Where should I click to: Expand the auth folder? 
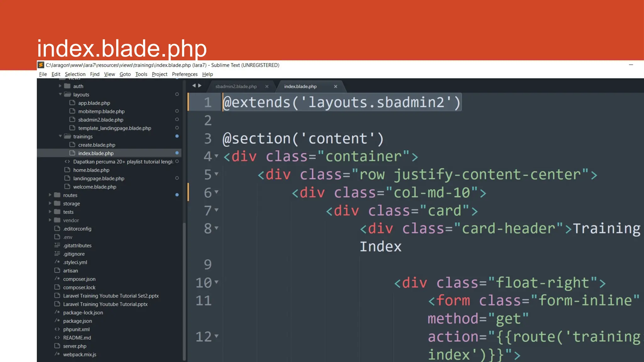point(60,86)
